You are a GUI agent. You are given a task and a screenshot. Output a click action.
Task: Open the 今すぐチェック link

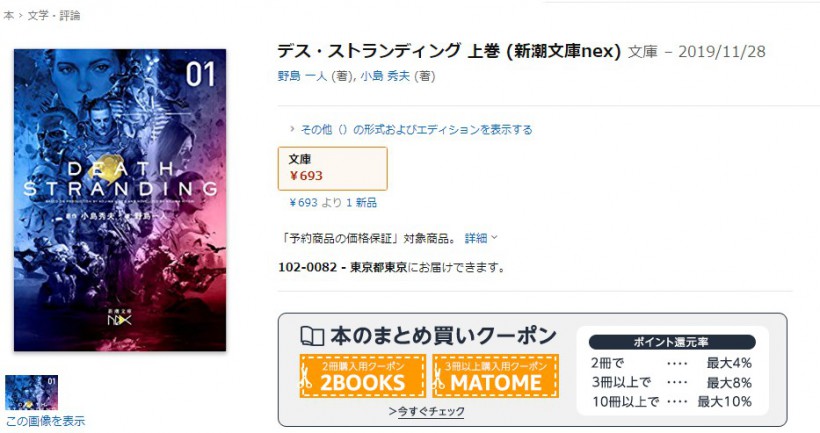427,412
